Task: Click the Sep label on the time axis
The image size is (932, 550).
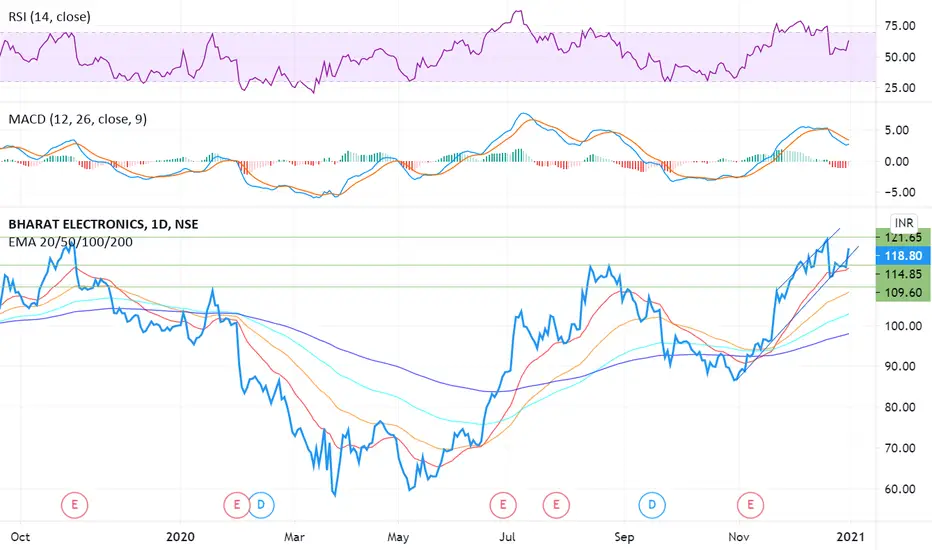Action: (624, 537)
